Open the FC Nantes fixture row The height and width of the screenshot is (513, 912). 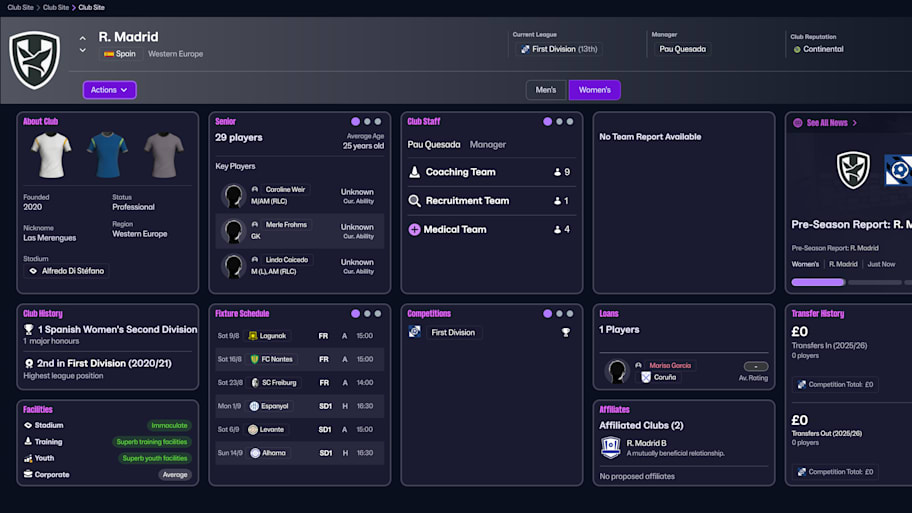pyautogui.click(x=300, y=359)
